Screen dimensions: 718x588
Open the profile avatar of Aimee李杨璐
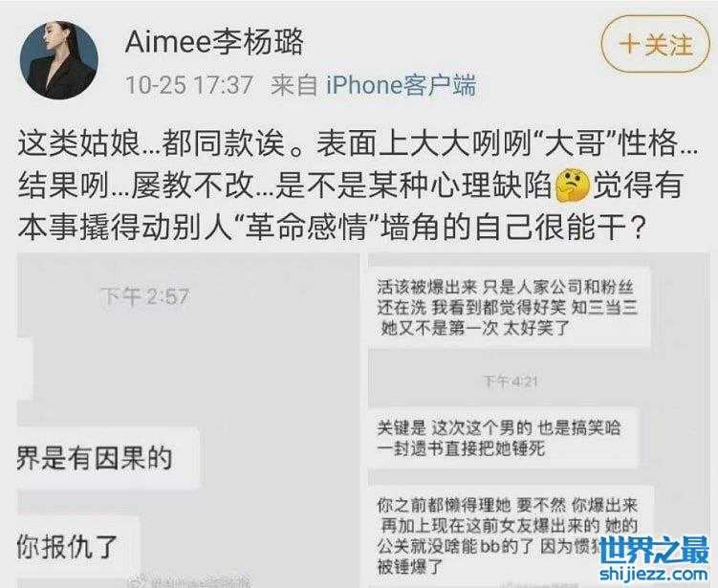(58, 60)
